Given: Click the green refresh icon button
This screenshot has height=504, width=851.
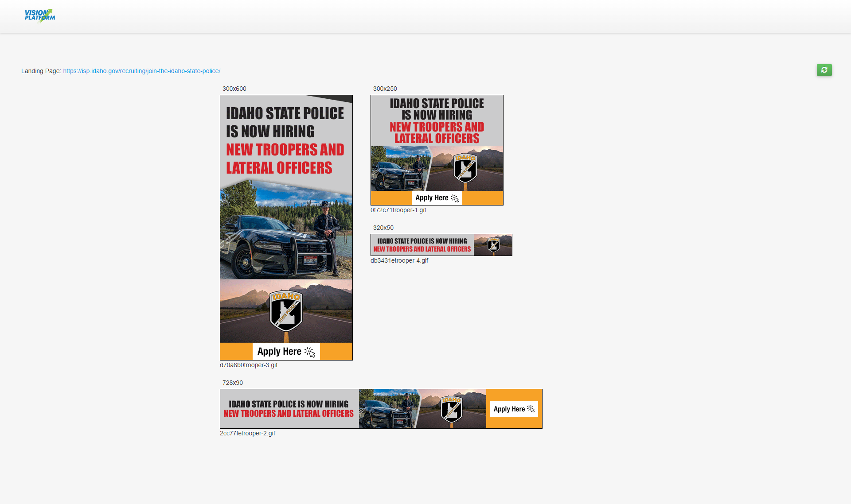Looking at the screenshot, I should pyautogui.click(x=824, y=70).
